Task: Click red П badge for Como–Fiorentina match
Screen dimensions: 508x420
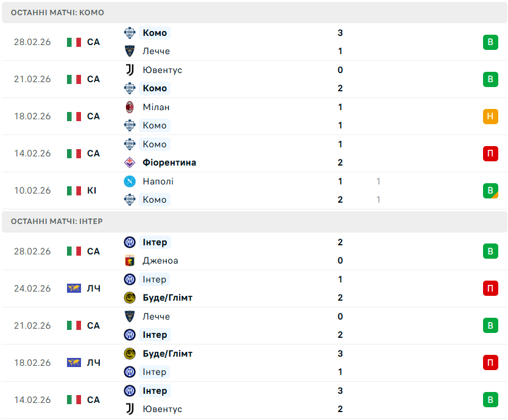Action: pos(490,153)
